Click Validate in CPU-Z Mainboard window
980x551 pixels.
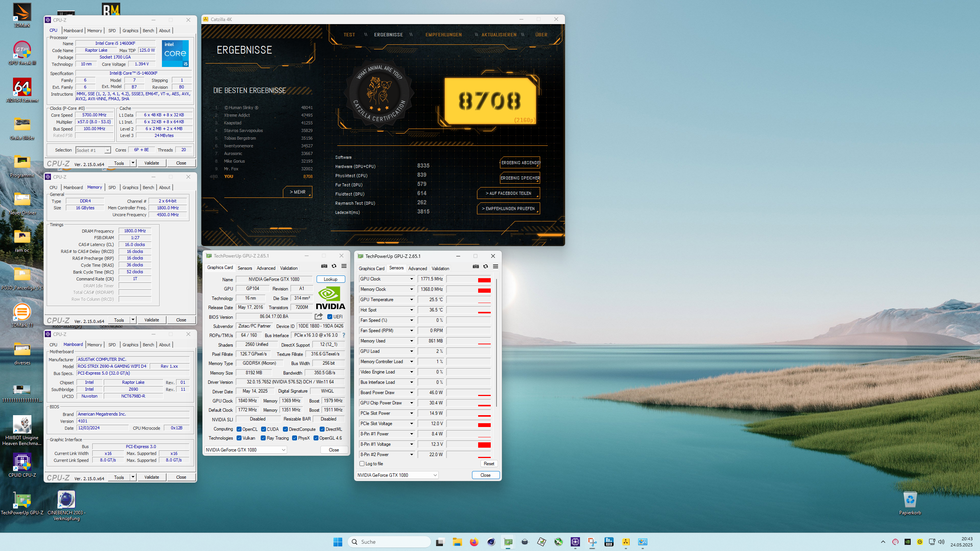pos(152,477)
